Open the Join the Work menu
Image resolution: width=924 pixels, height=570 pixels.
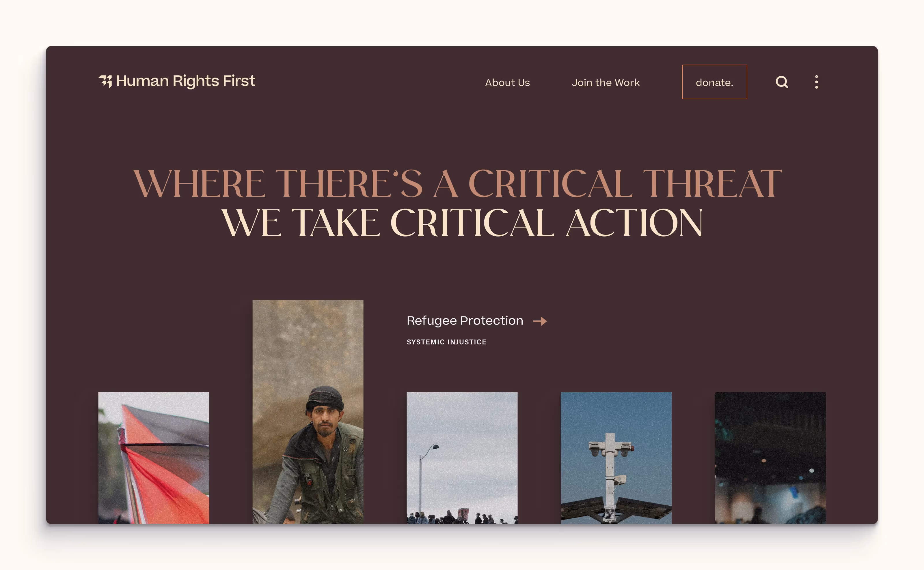coord(606,82)
